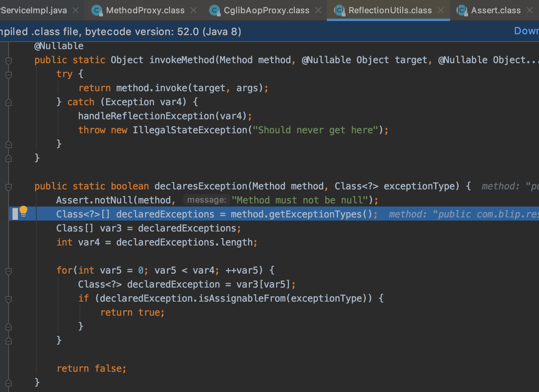The width and height of the screenshot is (539, 392).
Task: Click the 'return true;' statement
Action: click(x=132, y=313)
